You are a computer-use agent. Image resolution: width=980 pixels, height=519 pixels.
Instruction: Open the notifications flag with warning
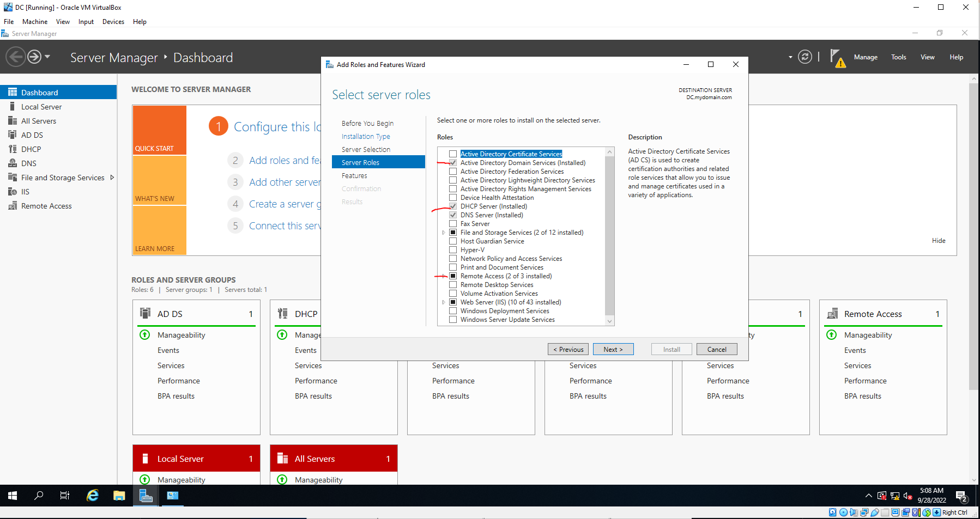[x=838, y=58]
